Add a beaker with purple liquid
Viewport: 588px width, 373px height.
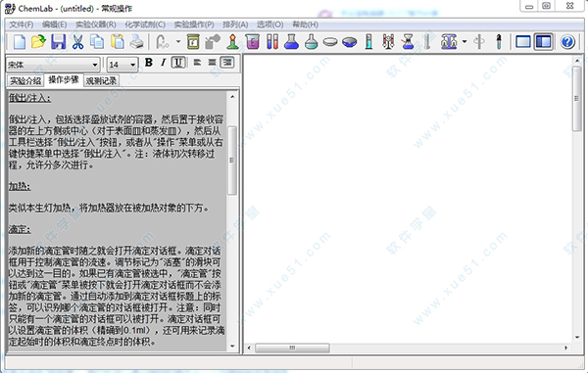point(253,41)
